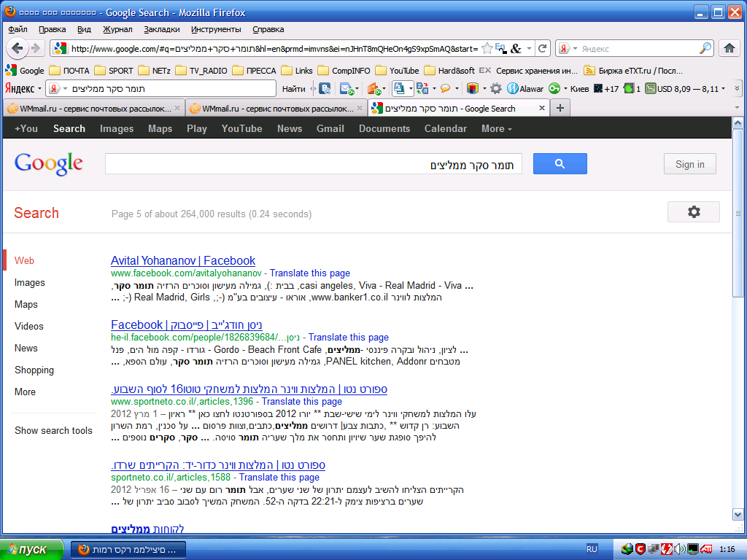The image size is (747, 560).
Task: Click the page vertical scrollbar down arrow
Action: (x=738, y=515)
